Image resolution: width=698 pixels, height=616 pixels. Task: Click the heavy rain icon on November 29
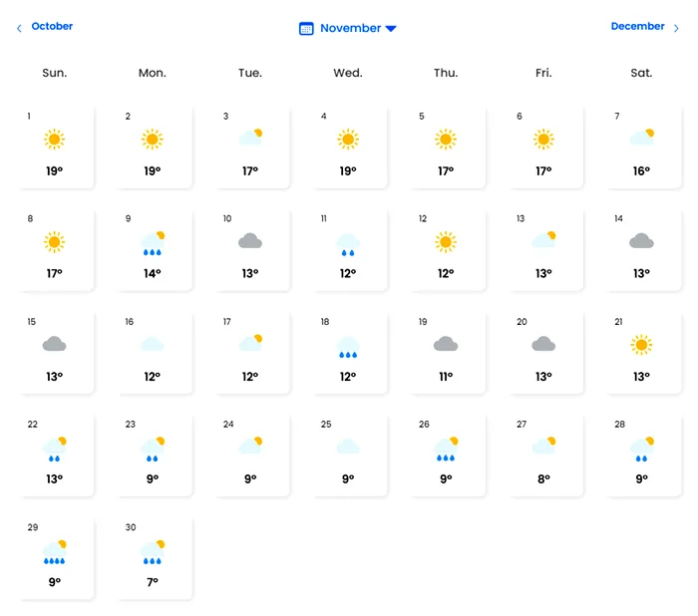click(x=54, y=552)
